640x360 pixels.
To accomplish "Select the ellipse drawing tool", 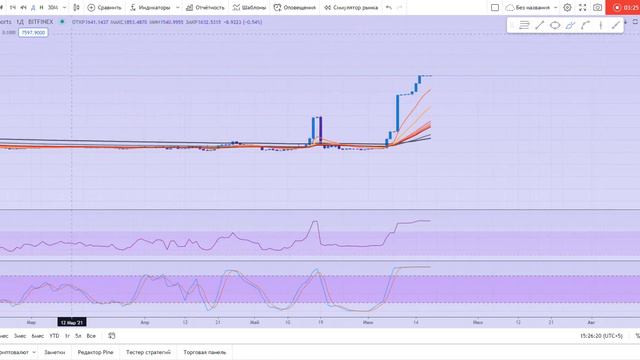I will (555, 25).
